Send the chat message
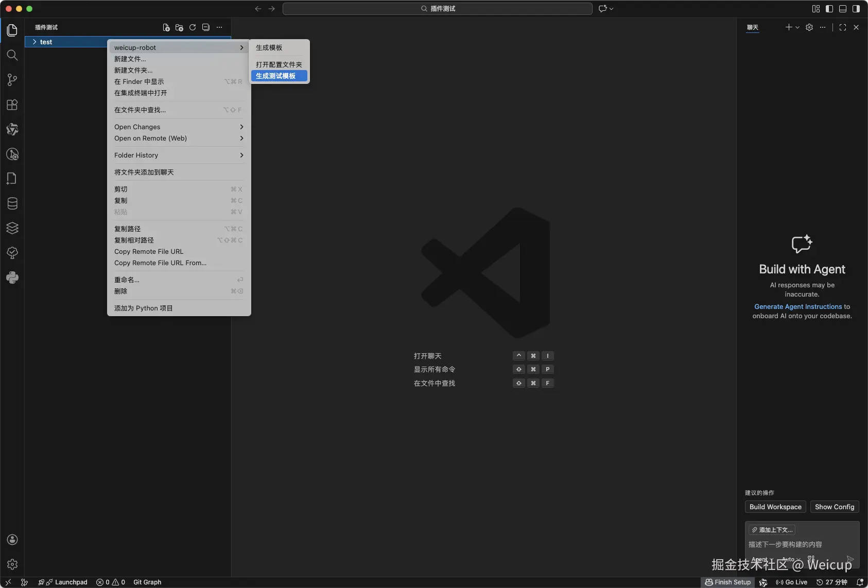Image resolution: width=868 pixels, height=588 pixels. click(850, 559)
